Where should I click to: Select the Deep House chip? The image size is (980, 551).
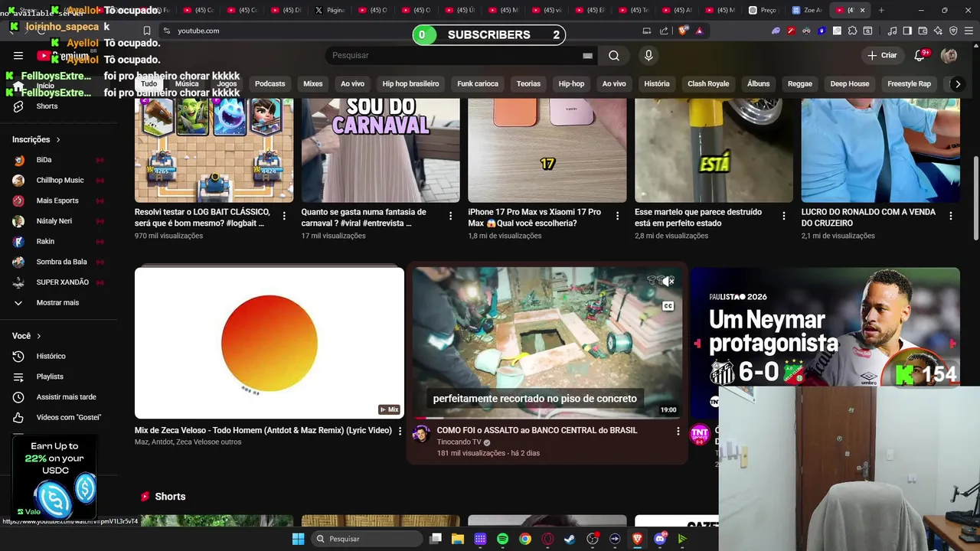click(x=850, y=83)
